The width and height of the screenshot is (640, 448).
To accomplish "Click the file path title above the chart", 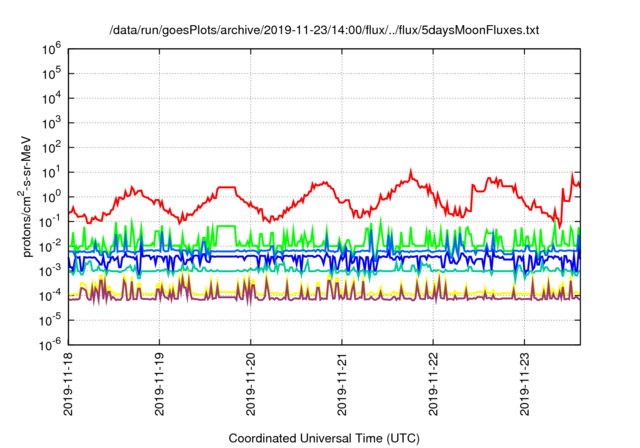I will pyautogui.click(x=324, y=30).
